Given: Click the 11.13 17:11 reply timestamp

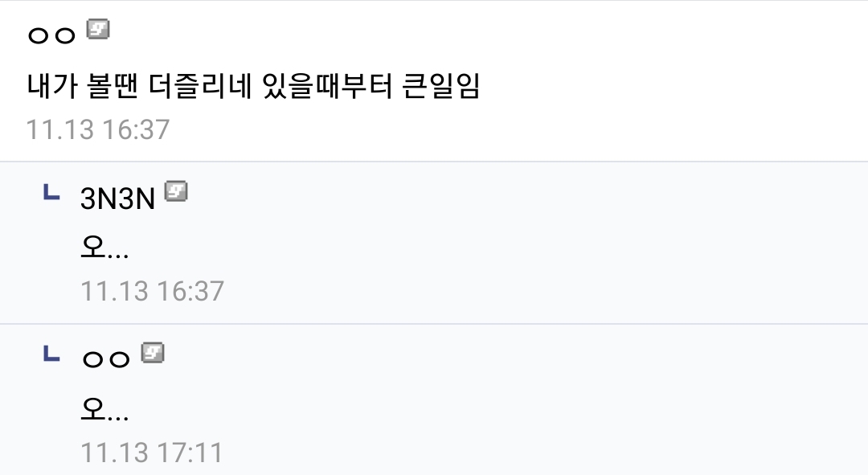Looking at the screenshot, I should pyautogui.click(x=151, y=452).
